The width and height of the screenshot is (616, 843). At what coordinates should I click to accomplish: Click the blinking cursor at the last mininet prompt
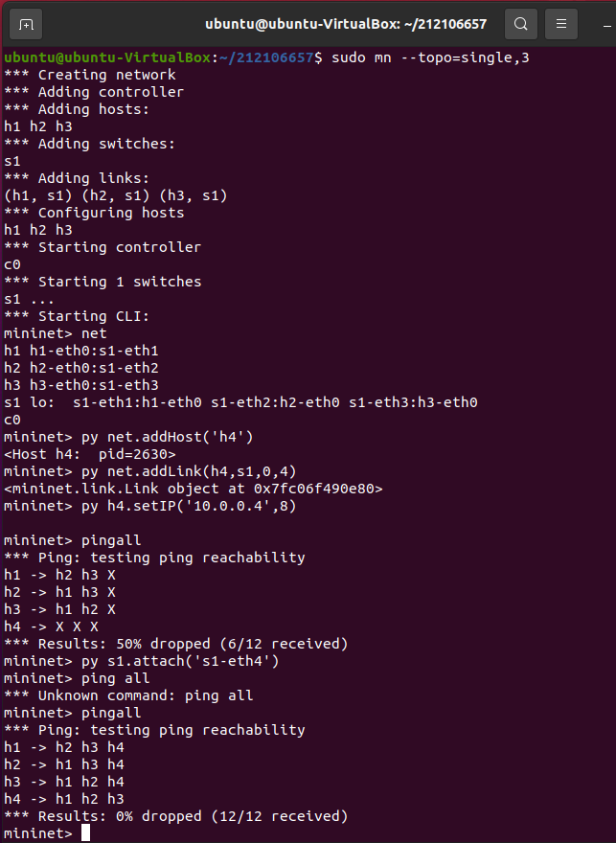click(85, 833)
